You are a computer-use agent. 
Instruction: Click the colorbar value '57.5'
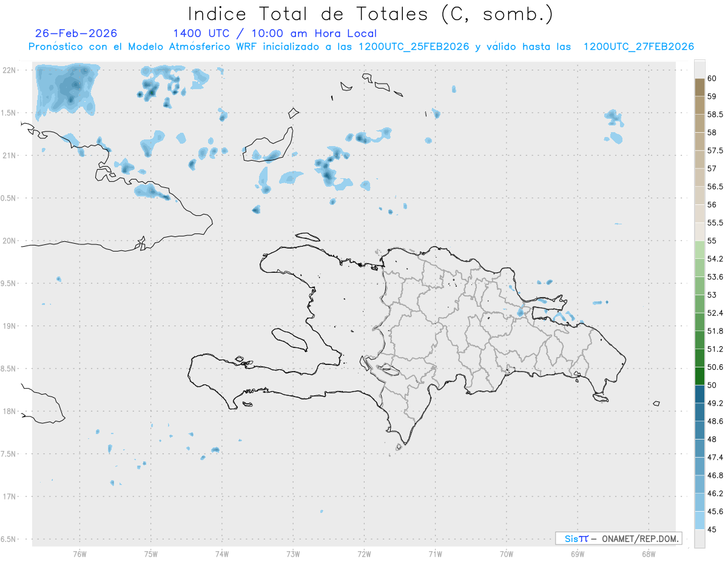point(715,150)
